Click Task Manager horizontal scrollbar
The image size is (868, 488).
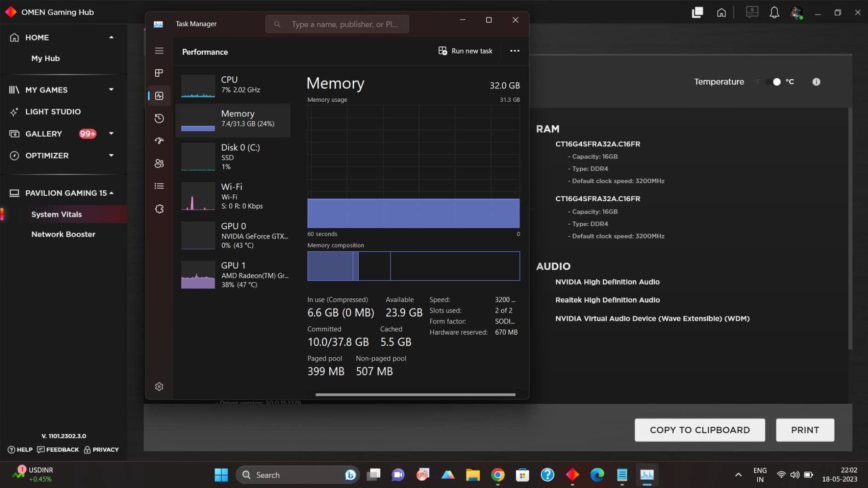point(415,395)
